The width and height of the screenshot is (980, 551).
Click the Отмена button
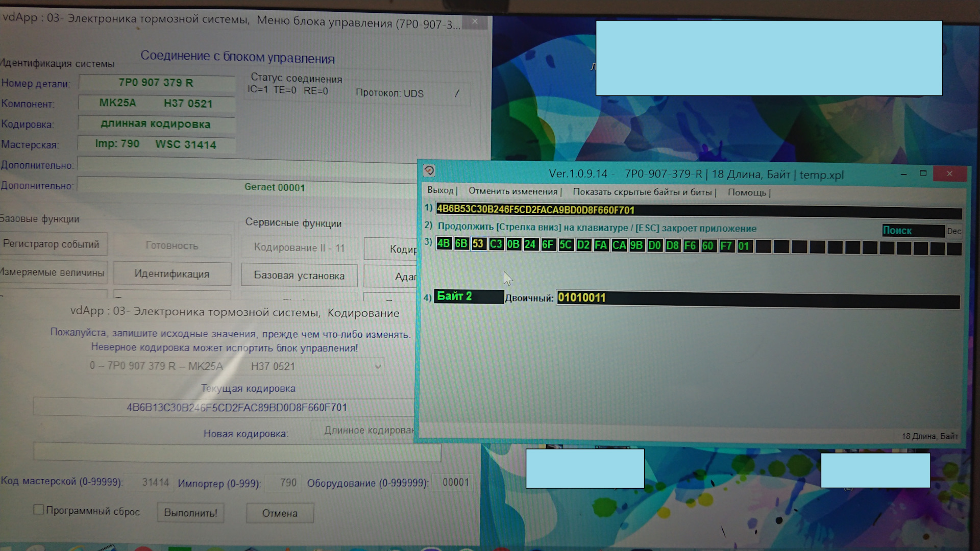pyautogui.click(x=280, y=513)
